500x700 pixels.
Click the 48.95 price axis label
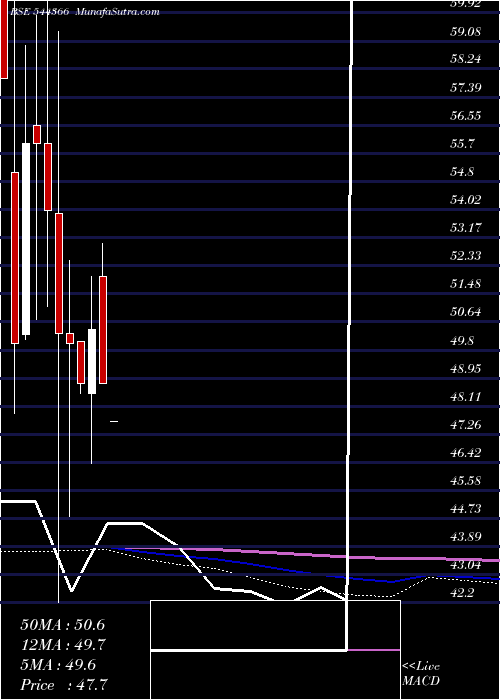(x=466, y=368)
